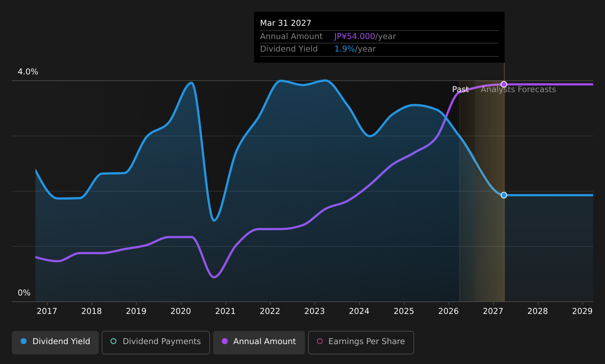
Task: Click the 2028 x-axis label
Action: pos(538,311)
